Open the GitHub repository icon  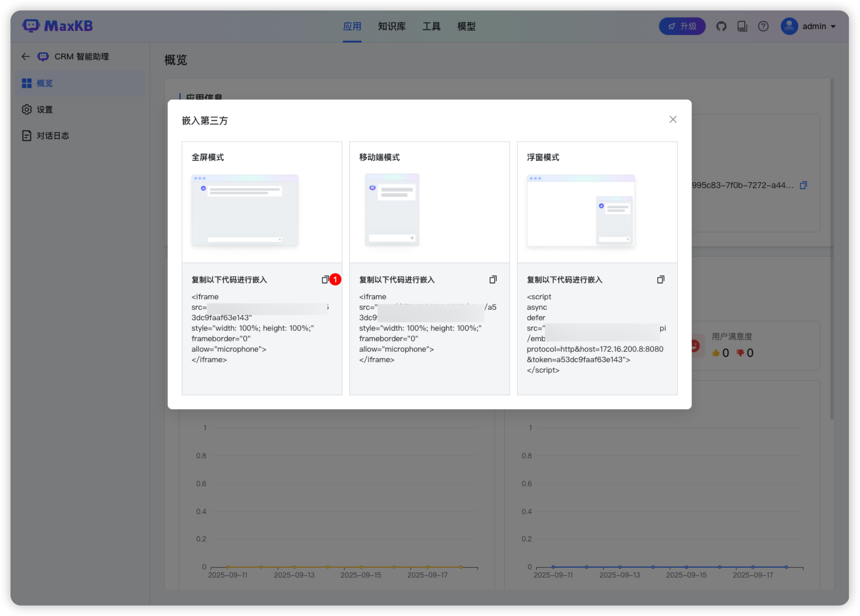coord(721,26)
